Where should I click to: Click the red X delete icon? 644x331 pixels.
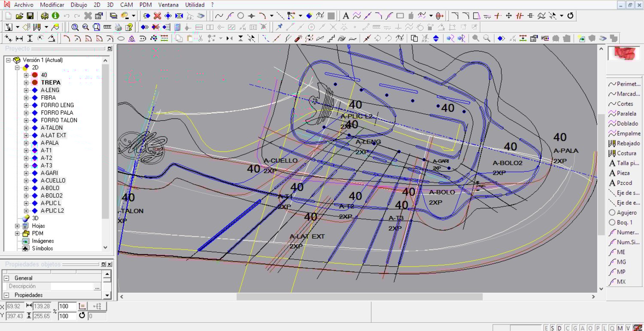tap(158, 16)
